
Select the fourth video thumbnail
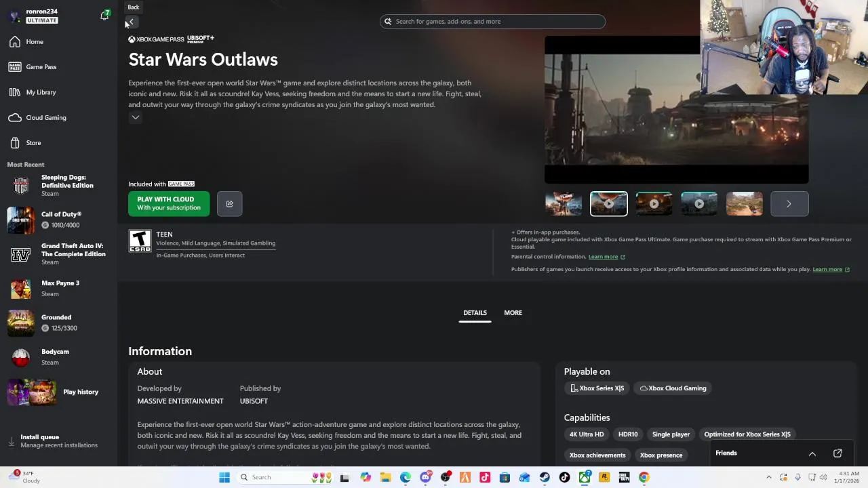[x=699, y=203]
